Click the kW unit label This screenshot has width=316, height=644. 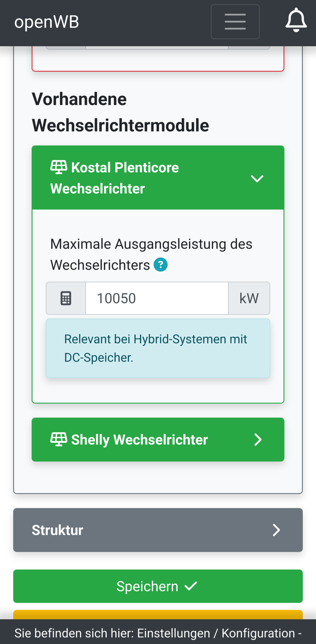coord(249,298)
